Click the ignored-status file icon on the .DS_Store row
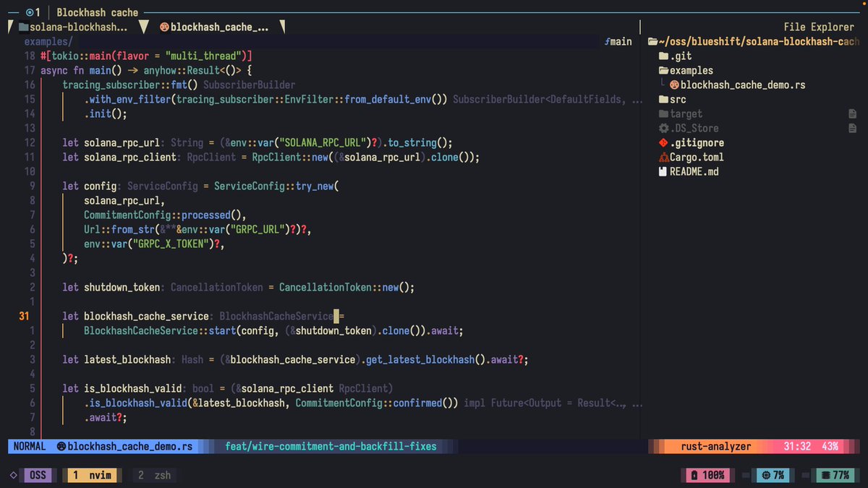The width and height of the screenshot is (868, 488). [853, 128]
